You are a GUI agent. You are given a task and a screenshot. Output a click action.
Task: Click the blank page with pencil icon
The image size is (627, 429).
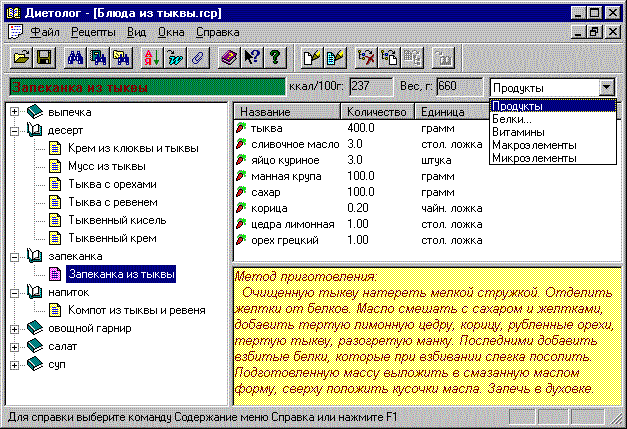pos(312,58)
